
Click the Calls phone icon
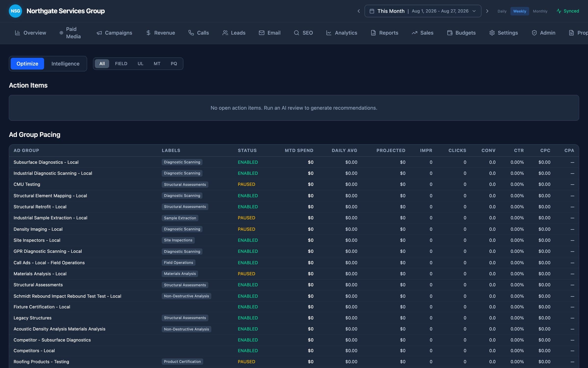[191, 33]
